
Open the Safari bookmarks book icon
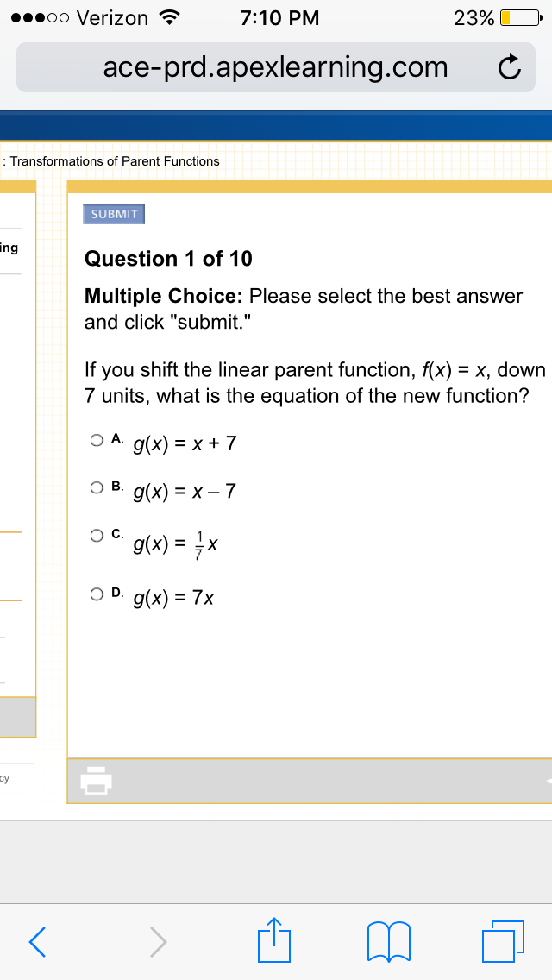click(x=390, y=941)
